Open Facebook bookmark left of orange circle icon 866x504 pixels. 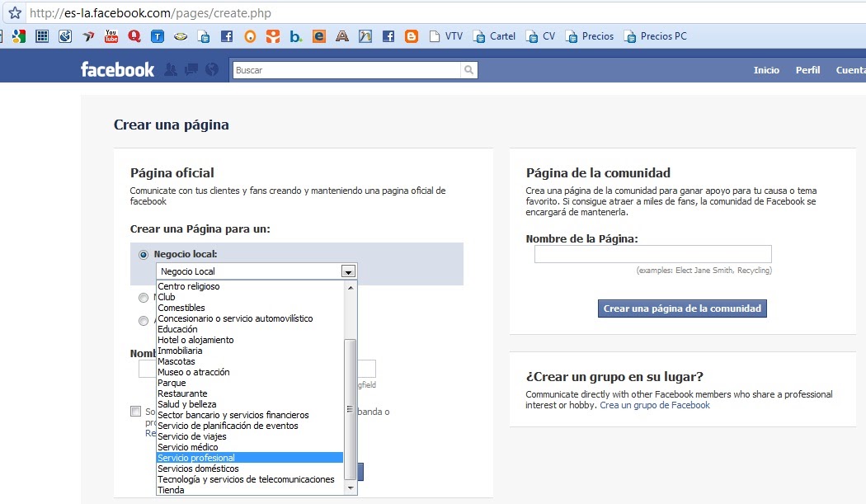point(227,36)
